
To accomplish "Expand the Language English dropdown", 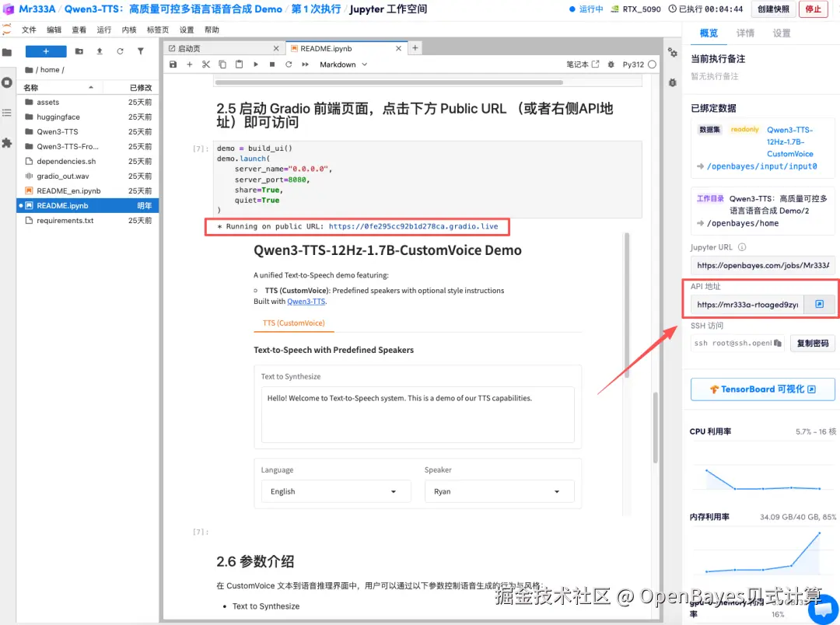I will pyautogui.click(x=337, y=491).
